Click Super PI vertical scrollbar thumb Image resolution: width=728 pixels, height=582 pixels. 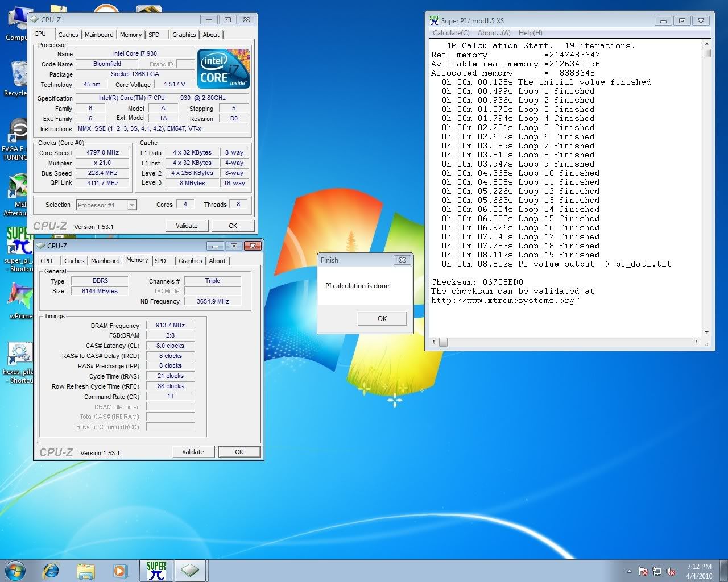[706, 53]
